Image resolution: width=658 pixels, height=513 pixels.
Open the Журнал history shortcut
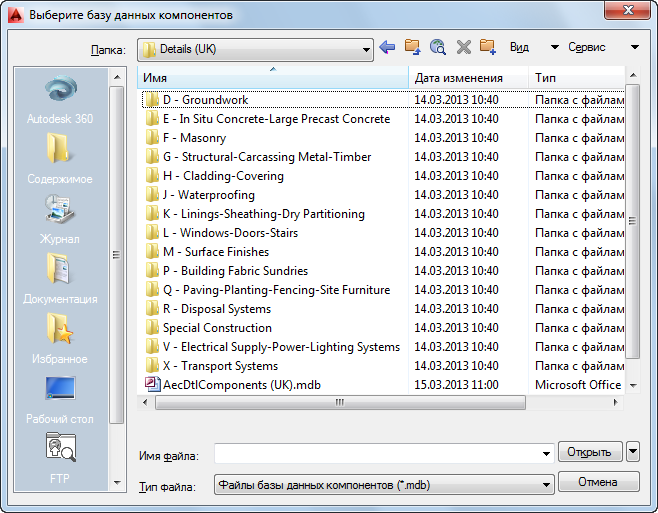click(60, 219)
